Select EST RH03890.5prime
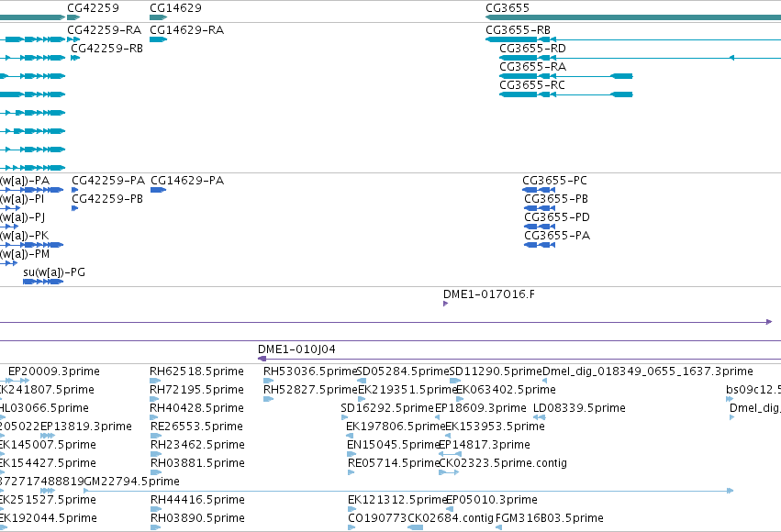 click(197, 518)
